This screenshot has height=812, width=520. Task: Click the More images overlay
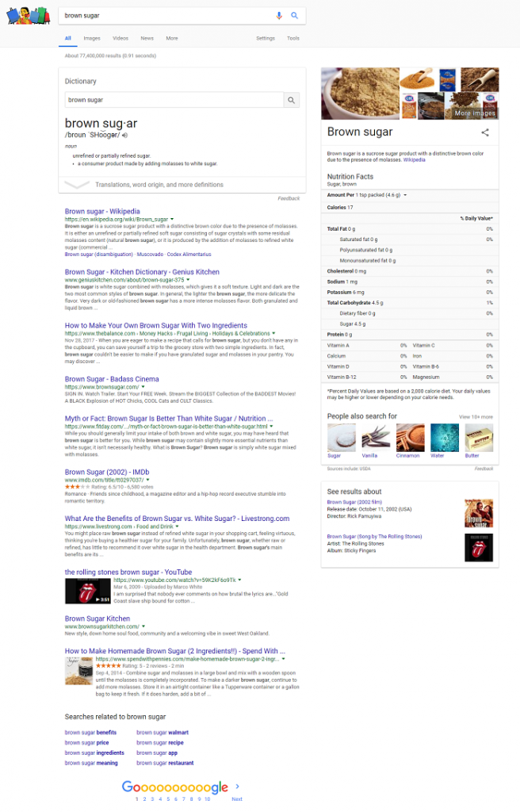coord(475,113)
